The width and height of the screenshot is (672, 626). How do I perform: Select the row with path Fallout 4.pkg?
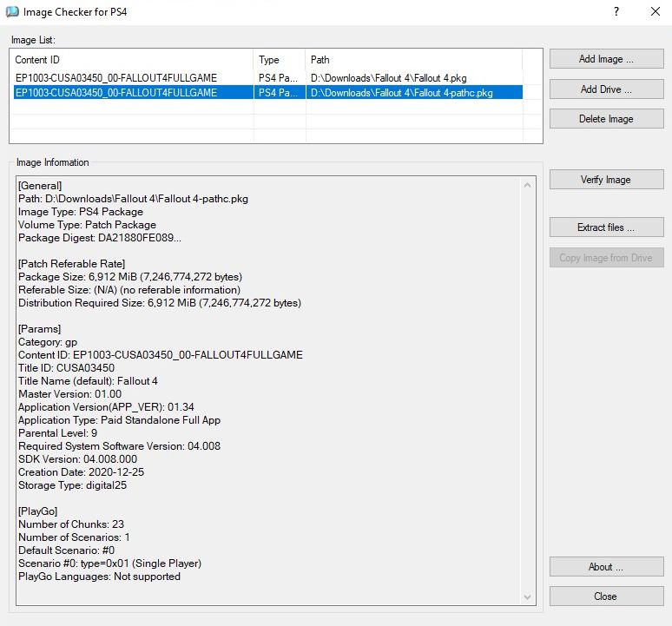(x=268, y=78)
